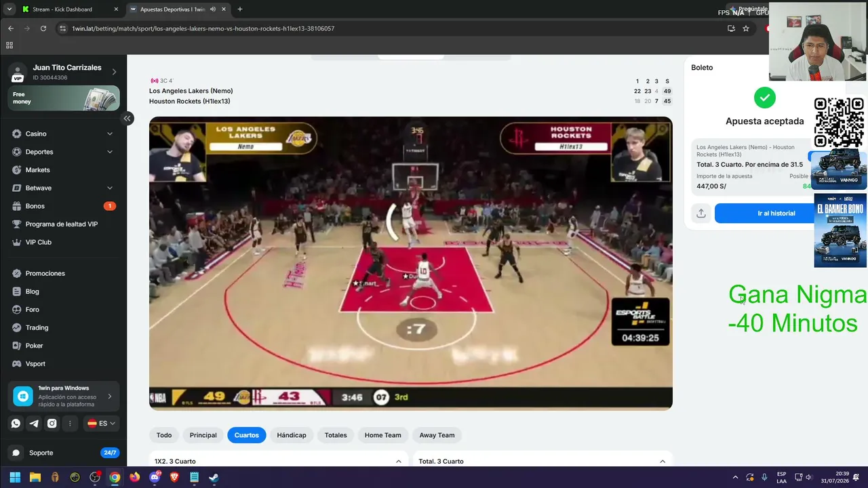Bookmark this page with the star icon
The width and height of the screenshot is (868, 488).
(x=746, y=28)
